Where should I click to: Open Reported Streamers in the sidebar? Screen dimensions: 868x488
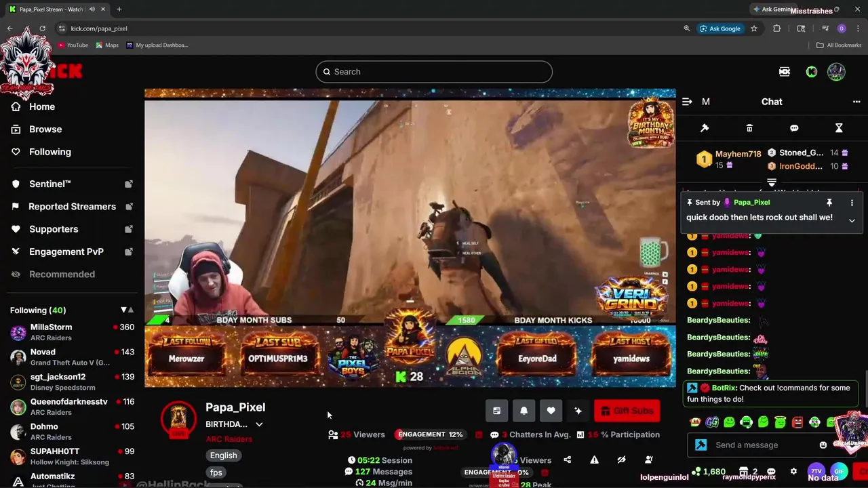(71, 206)
